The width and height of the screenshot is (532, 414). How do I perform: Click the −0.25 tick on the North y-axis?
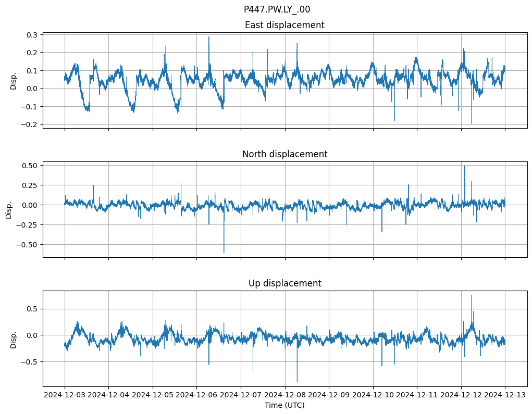27,224
